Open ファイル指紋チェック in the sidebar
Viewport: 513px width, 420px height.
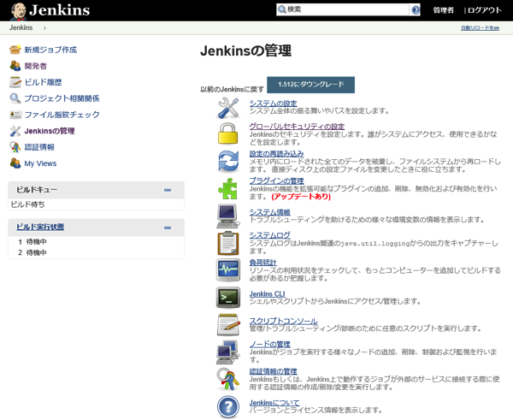coord(62,115)
